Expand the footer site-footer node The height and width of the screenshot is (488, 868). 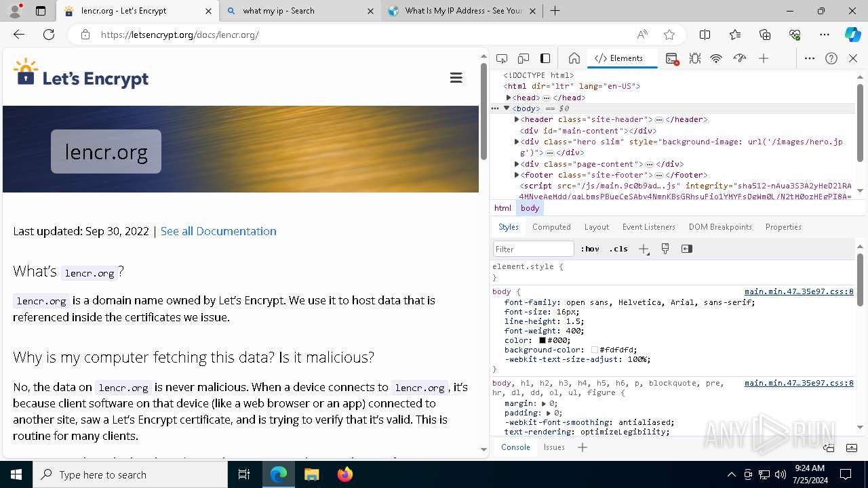coord(517,175)
